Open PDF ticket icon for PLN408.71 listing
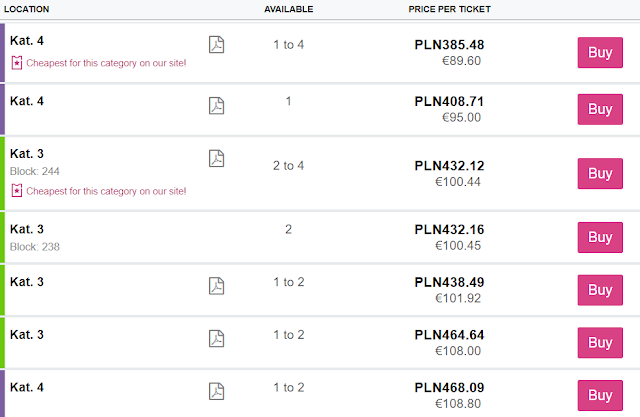The width and height of the screenshot is (640, 417). 216,105
